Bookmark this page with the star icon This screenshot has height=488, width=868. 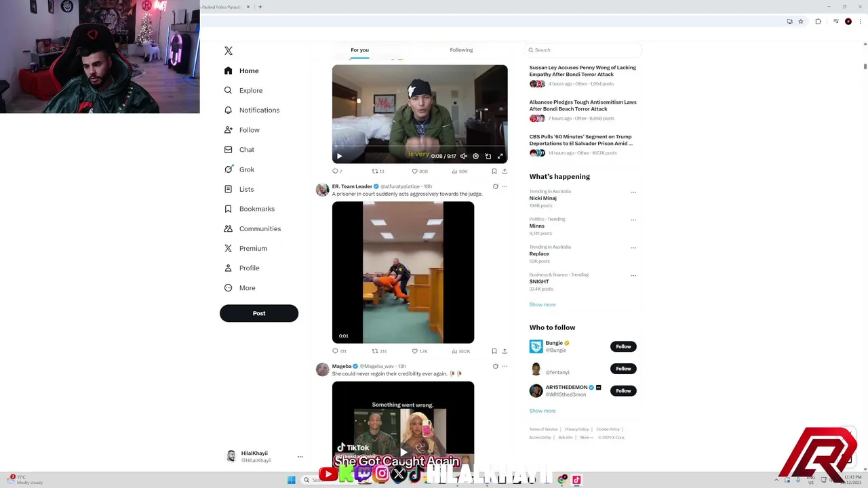click(801, 22)
